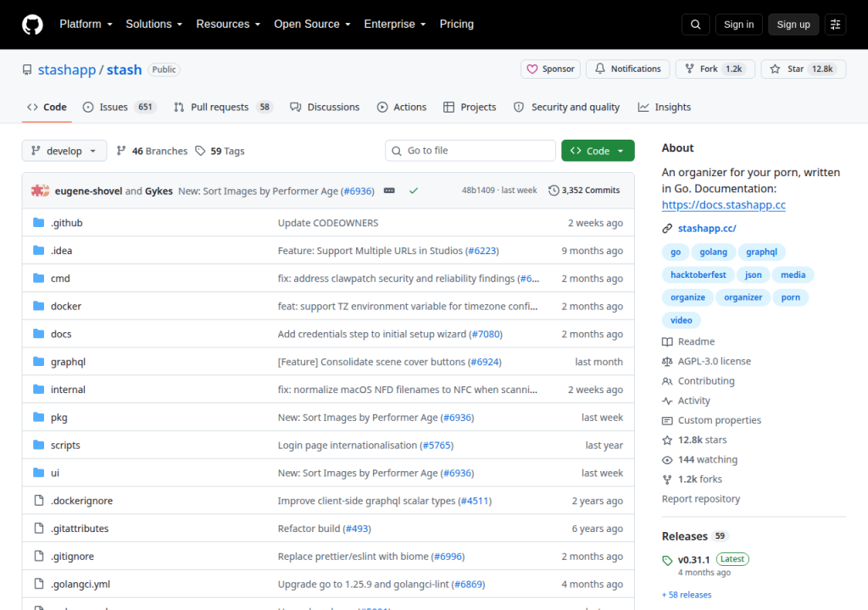Switch to the Insights tab
The image size is (868, 610).
click(x=665, y=108)
